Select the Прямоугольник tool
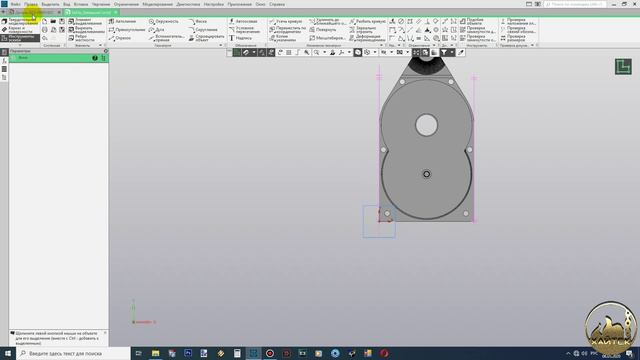This screenshot has height=360, width=640. coord(127,30)
